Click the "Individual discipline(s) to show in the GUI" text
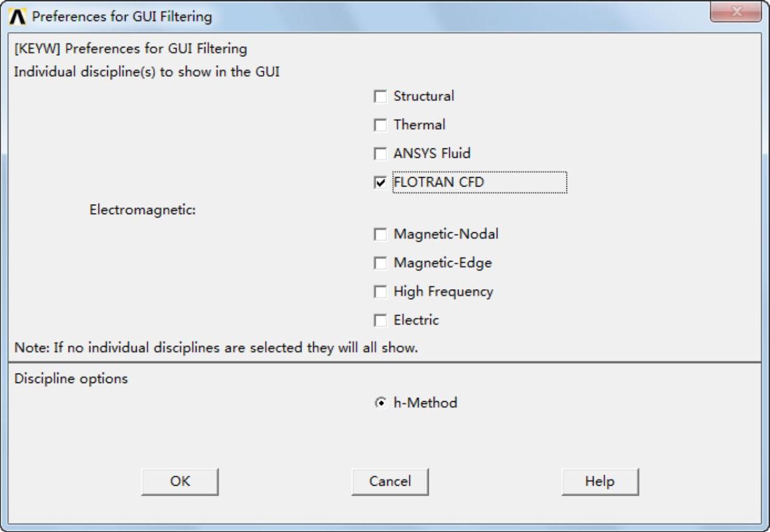Screen dimensions: 770x532 point(146,72)
